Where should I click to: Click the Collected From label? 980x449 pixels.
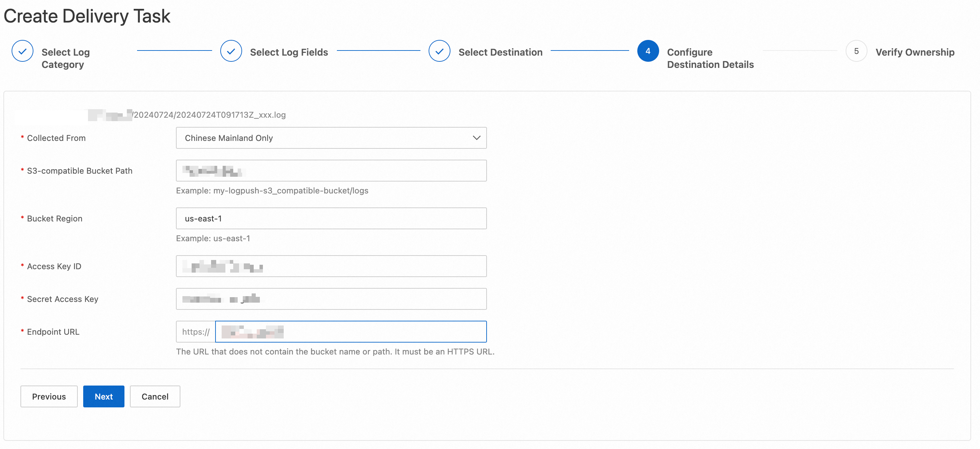point(56,138)
